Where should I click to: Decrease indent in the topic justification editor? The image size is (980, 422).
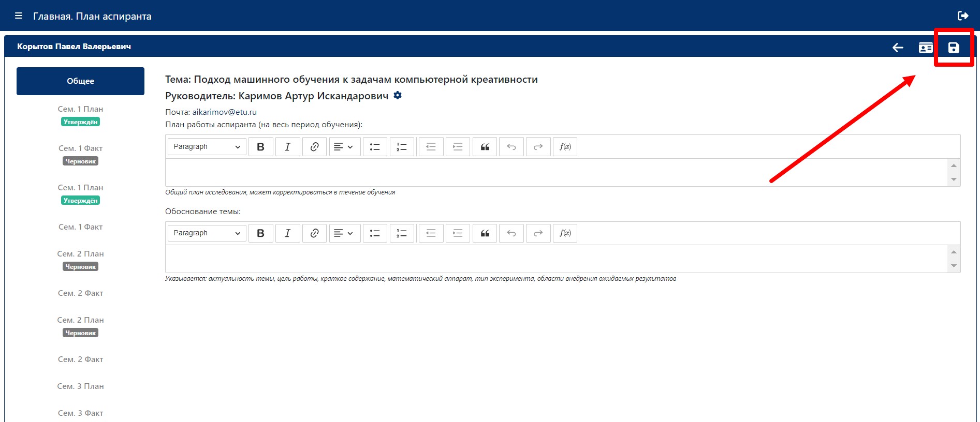[431, 233]
